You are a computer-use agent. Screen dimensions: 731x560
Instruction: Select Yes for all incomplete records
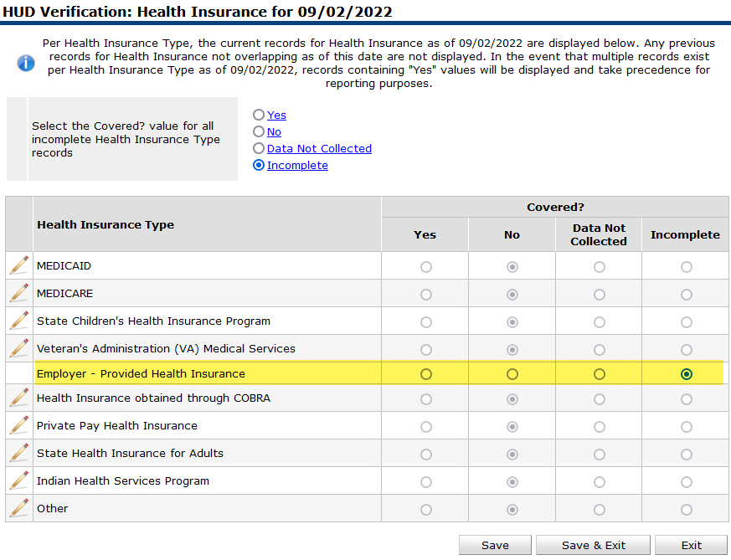260,115
